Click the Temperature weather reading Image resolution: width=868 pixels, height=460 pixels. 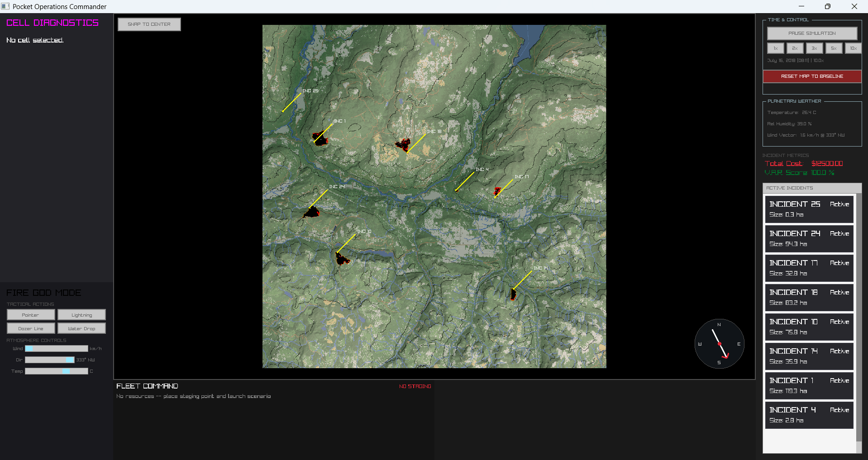tap(792, 113)
